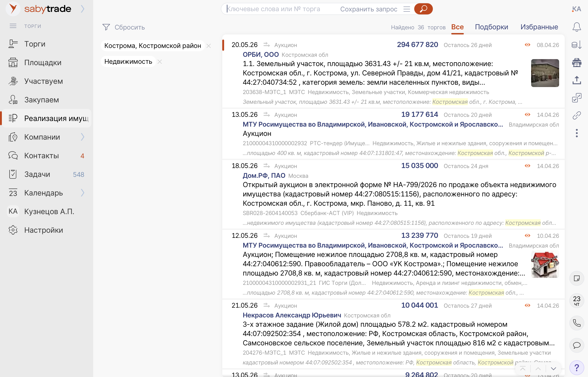The width and height of the screenshot is (588, 377).
Task: Open notifications bell icon
Action: [577, 27]
